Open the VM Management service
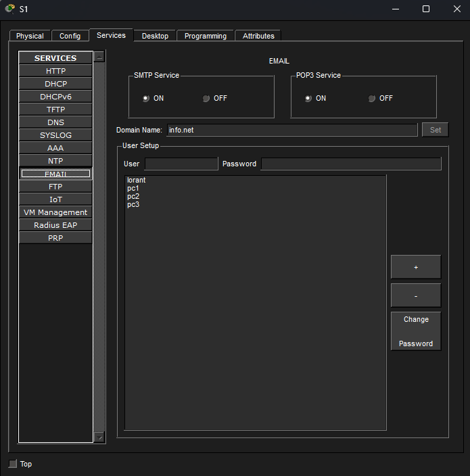This screenshot has height=476, width=470. [x=55, y=212]
